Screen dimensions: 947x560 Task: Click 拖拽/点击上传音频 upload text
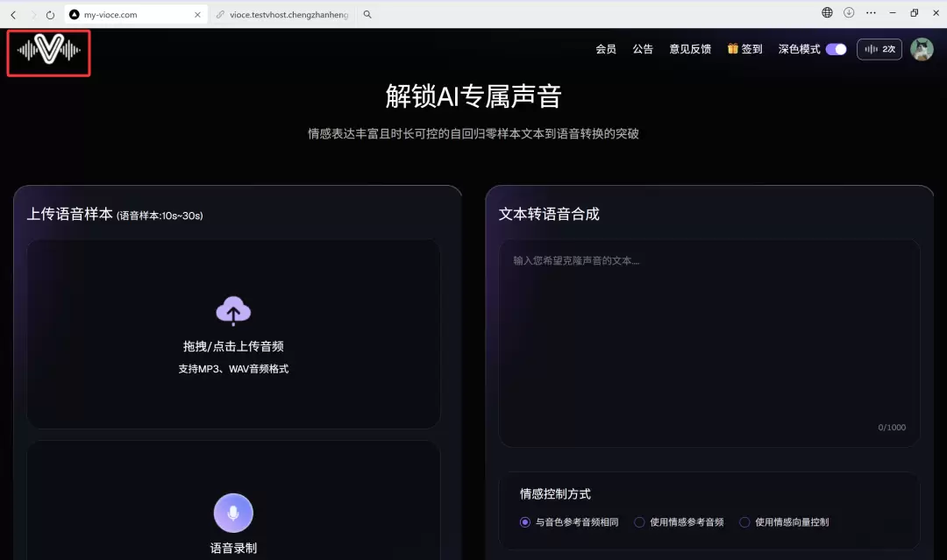[233, 346]
